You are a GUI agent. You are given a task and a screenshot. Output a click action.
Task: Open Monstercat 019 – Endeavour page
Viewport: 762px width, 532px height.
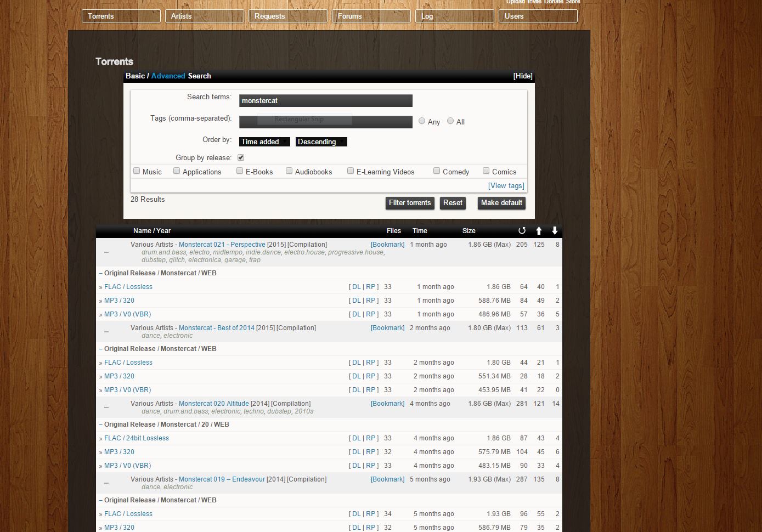[x=222, y=479]
